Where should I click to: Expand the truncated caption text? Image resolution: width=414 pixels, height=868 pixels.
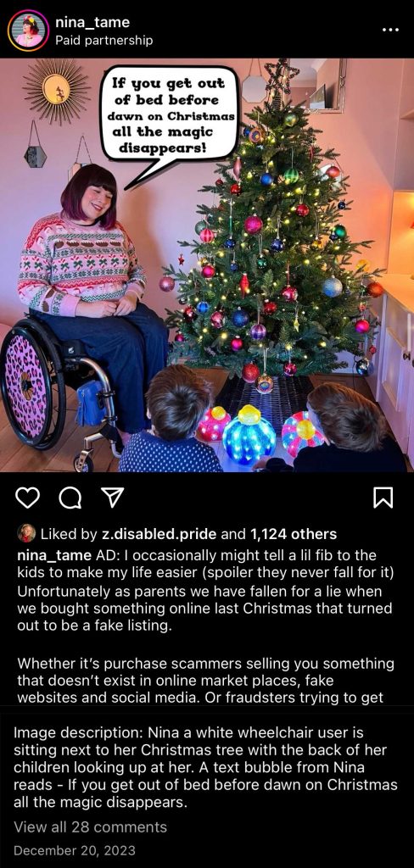206,626
